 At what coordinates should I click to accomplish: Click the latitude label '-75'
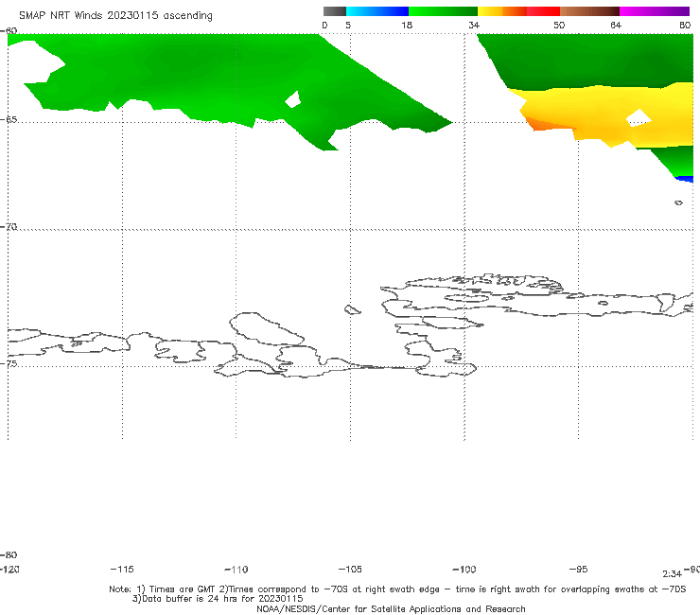tap(9, 363)
